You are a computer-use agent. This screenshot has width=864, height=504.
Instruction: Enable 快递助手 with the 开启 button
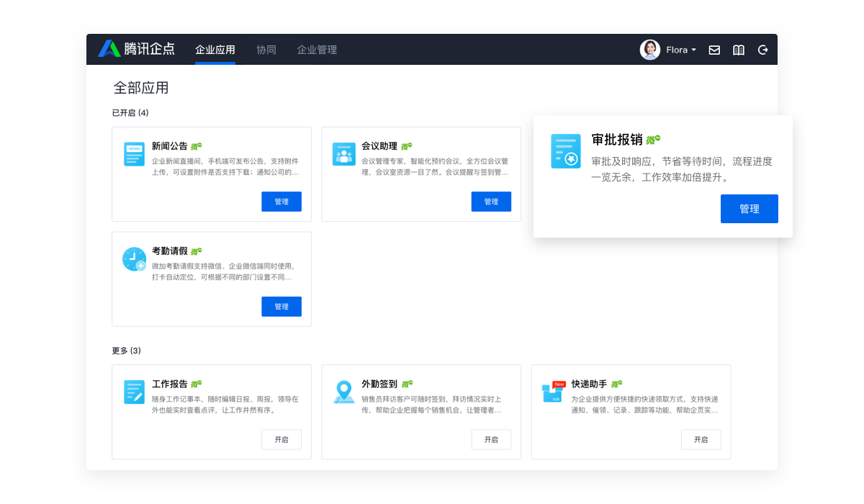(701, 439)
